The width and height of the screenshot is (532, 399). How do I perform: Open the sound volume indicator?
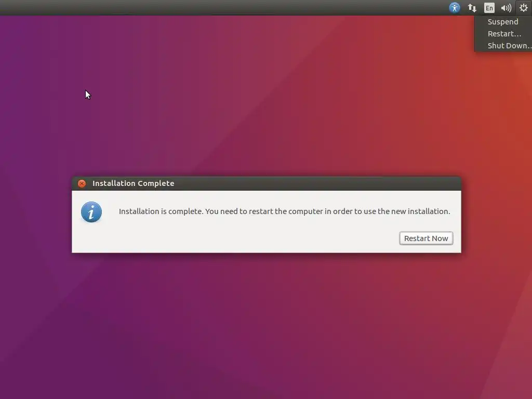506,8
